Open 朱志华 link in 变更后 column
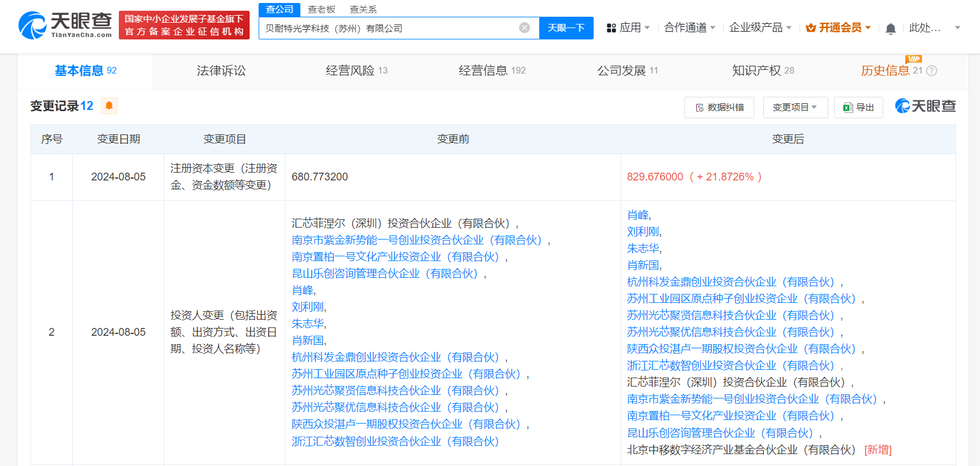This screenshot has height=466, width=980. click(x=643, y=249)
